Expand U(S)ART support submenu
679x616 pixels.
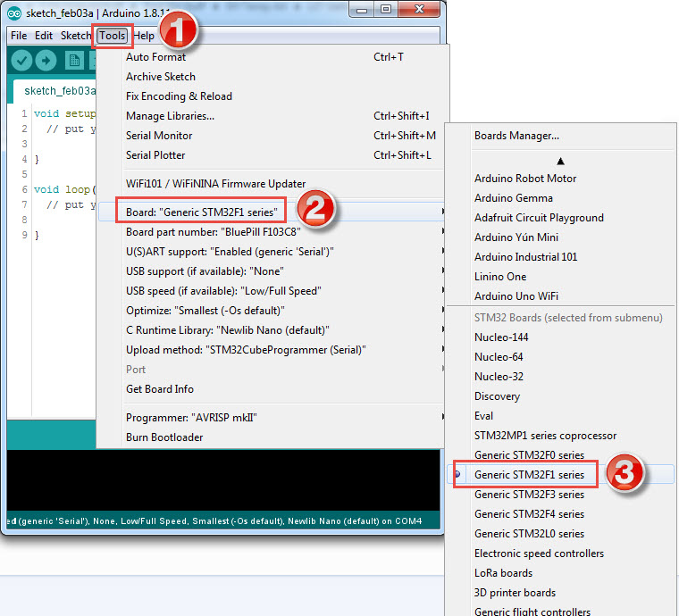(x=272, y=252)
